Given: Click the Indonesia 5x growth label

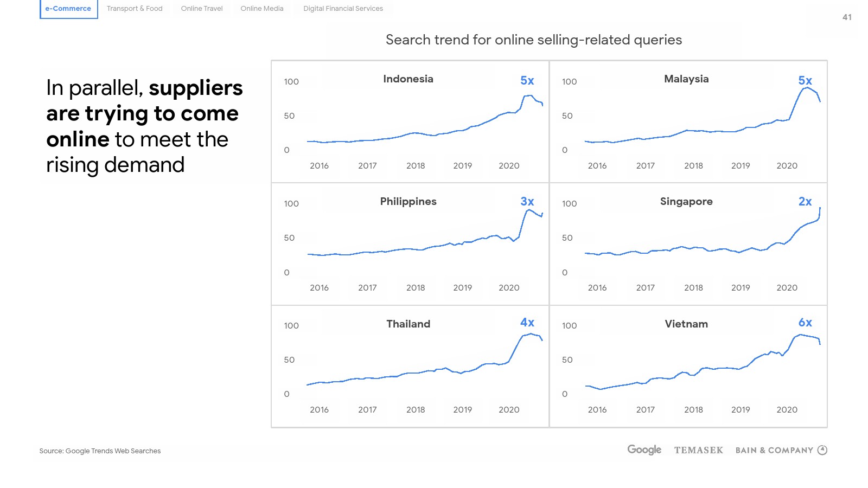Looking at the screenshot, I should point(527,81).
